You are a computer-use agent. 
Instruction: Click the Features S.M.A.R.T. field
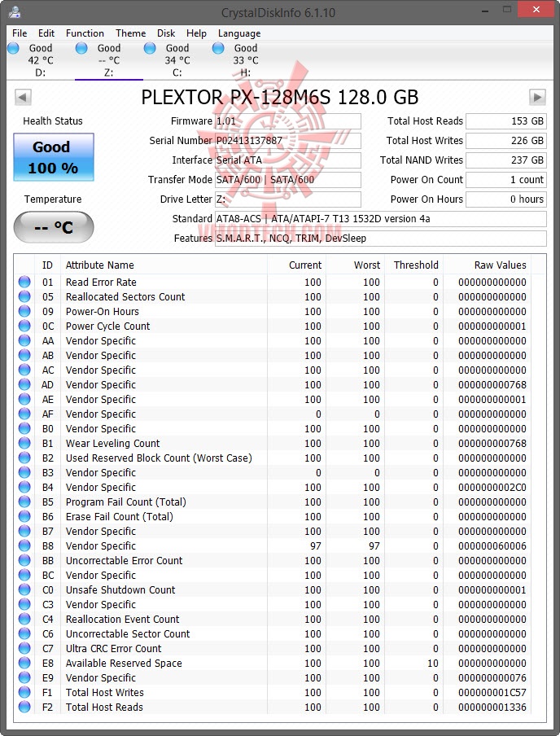tap(381, 239)
